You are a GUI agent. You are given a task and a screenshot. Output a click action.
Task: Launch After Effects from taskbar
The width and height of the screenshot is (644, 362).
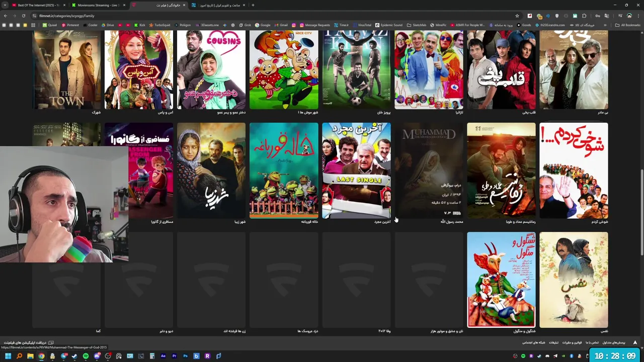(163, 356)
